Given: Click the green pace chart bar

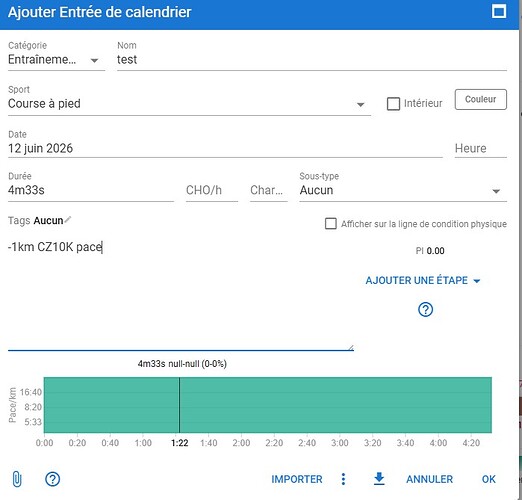Looking at the screenshot, I should [x=268, y=405].
